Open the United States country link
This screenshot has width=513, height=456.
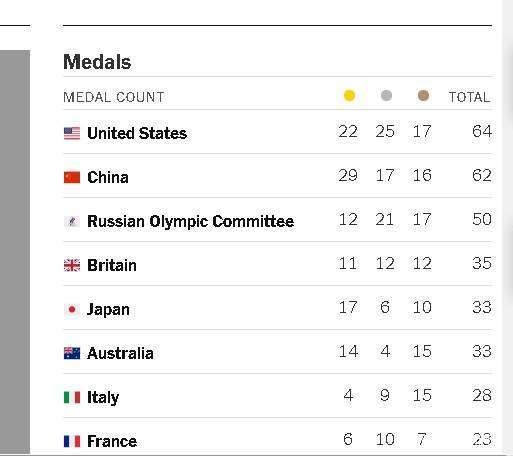pos(137,133)
